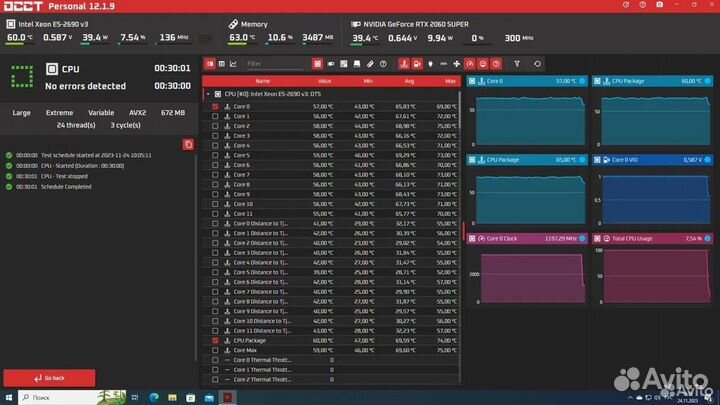Select the Large data set label
This screenshot has height=405, width=720.
pos(22,112)
